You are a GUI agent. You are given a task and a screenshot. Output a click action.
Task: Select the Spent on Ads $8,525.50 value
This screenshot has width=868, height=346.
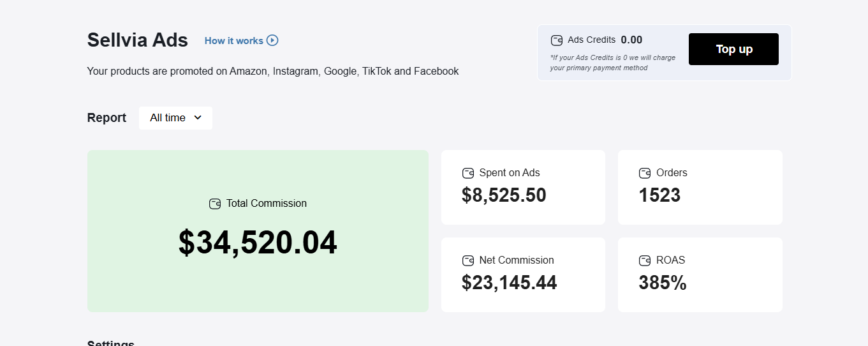coord(504,195)
